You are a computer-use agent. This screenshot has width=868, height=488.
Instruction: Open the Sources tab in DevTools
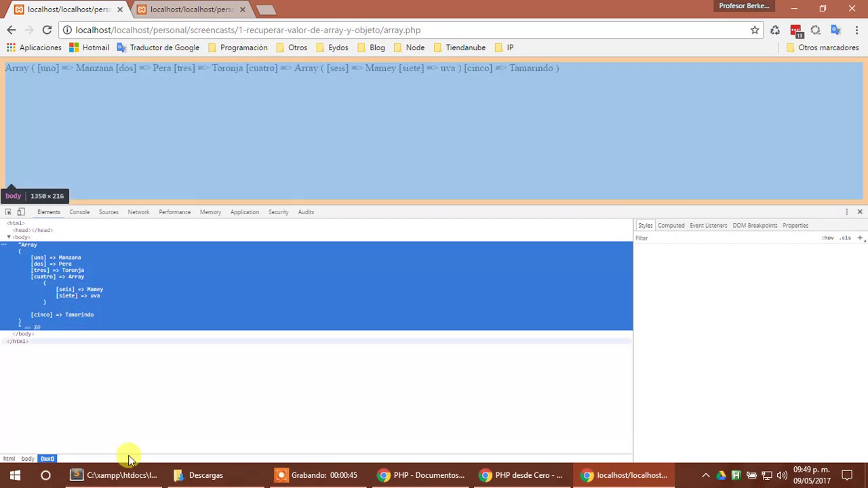pos(108,212)
